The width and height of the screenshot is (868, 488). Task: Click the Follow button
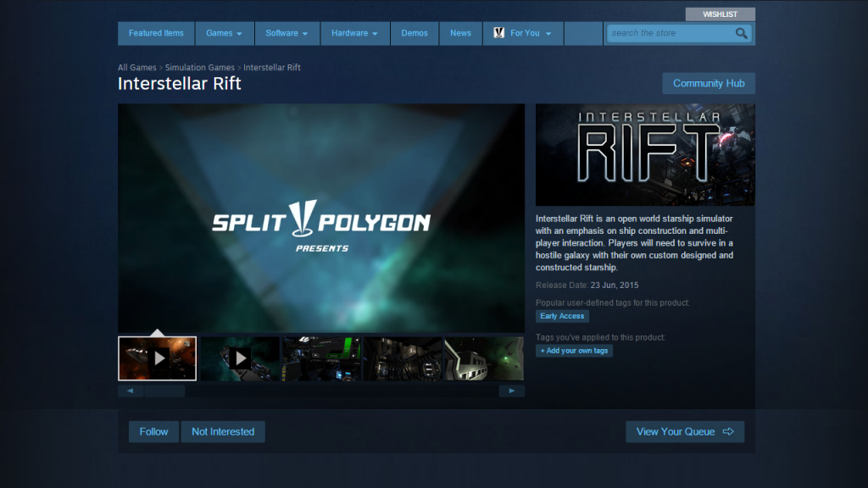154,431
